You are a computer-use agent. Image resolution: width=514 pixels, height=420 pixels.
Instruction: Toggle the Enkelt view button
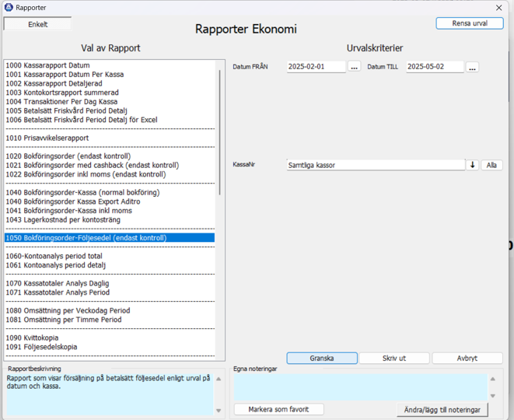37,24
